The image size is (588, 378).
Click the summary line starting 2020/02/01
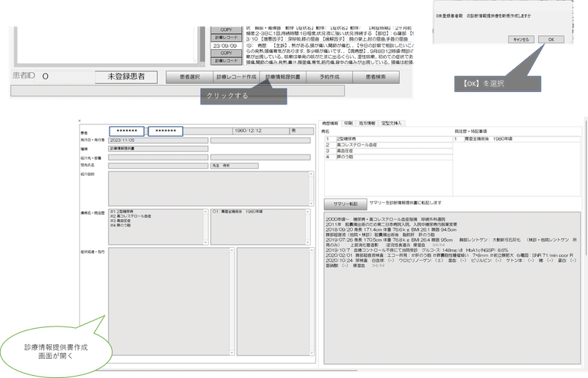point(449,255)
